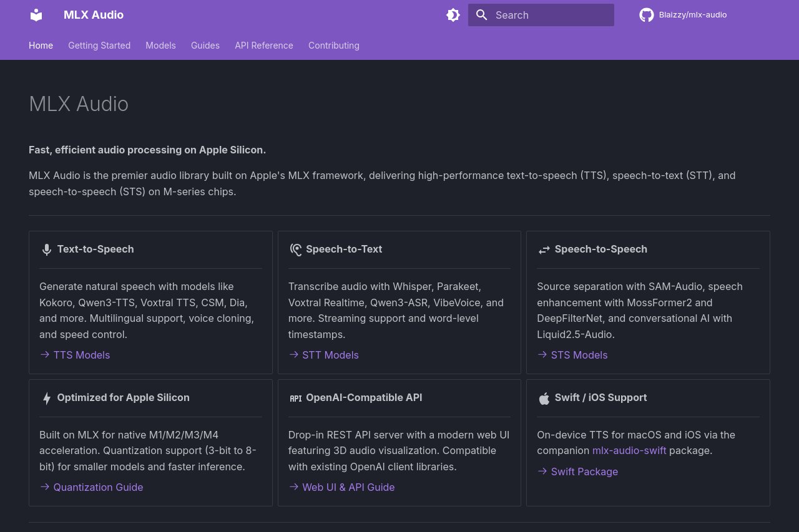Click the Speech-to-Text card heading
Screen dimensions: 799x532
coord(344,249)
